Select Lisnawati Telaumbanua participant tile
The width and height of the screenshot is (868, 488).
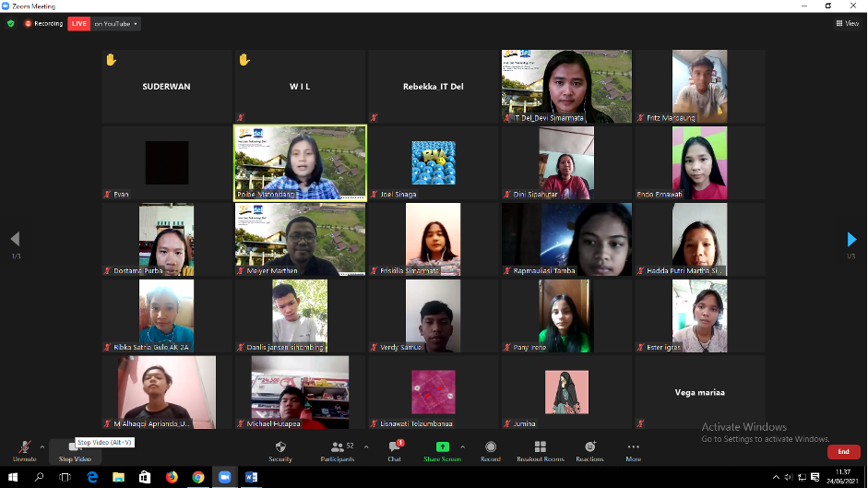[x=433, y=392]
